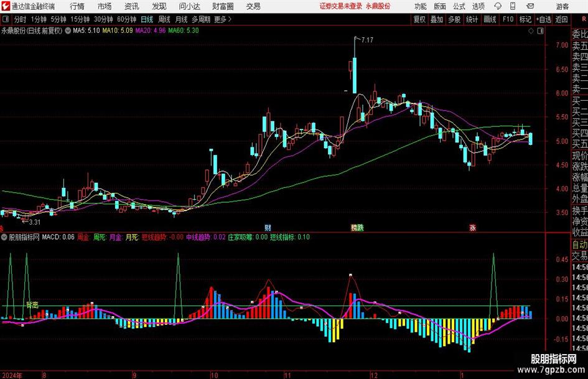Click the 3.31 low price label
This screenshot has width=588, height=379.
point(34,222)
